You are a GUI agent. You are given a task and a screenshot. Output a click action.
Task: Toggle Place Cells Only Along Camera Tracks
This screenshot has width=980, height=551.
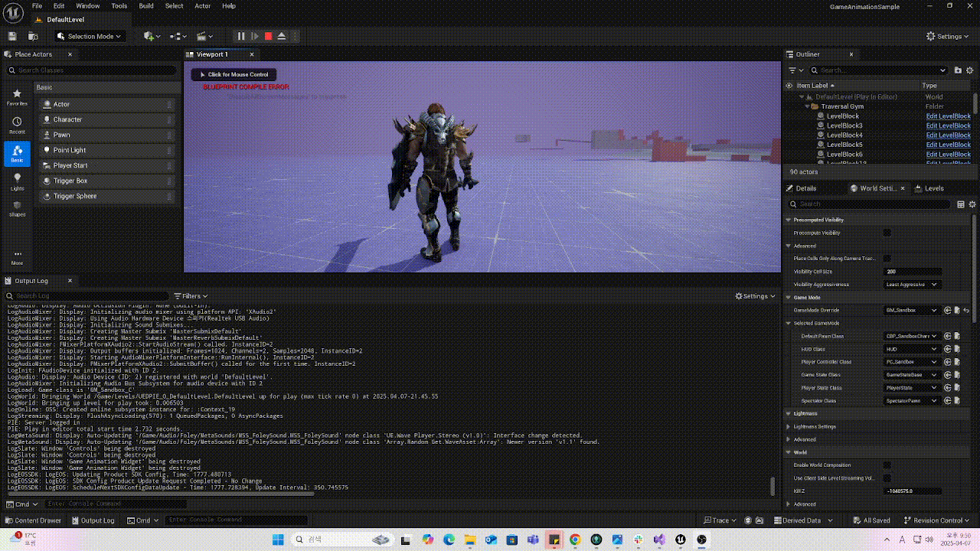click(887, 259)
